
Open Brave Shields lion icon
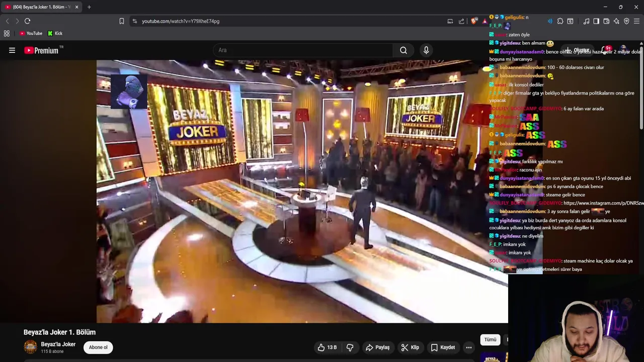[474, 21]
